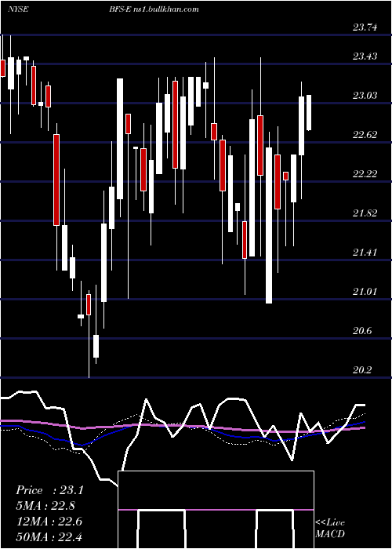Click the 23.74 price axis label
Viewport: 392px width, 549px height.
click(x=365, y=27)
